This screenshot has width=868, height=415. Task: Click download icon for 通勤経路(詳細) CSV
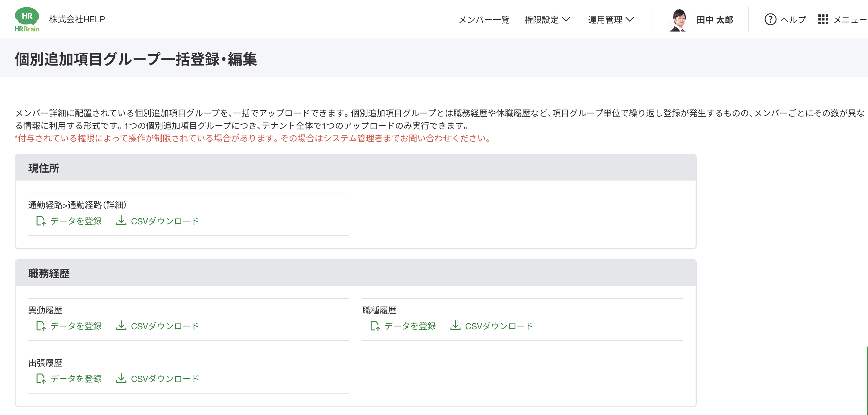[x=121, y=221]
